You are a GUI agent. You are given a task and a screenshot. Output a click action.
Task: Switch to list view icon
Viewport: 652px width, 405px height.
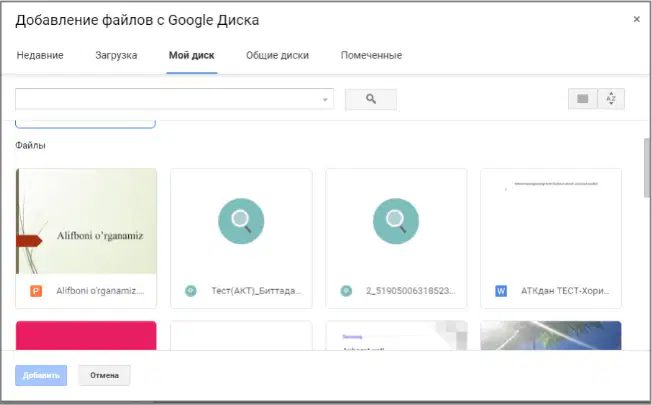coord(583,99)
